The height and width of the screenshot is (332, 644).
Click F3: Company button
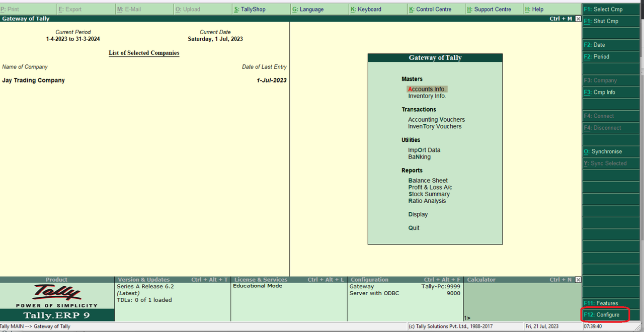point(611,80)
